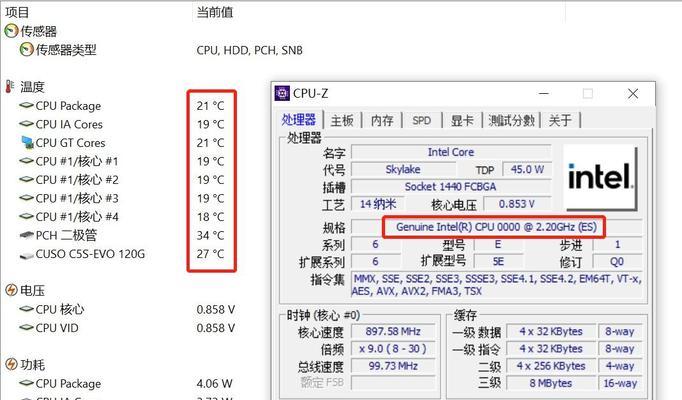This screenshot has width=682, height=400.
Task: Click the 当前值 column header
Action: [214, 12]
